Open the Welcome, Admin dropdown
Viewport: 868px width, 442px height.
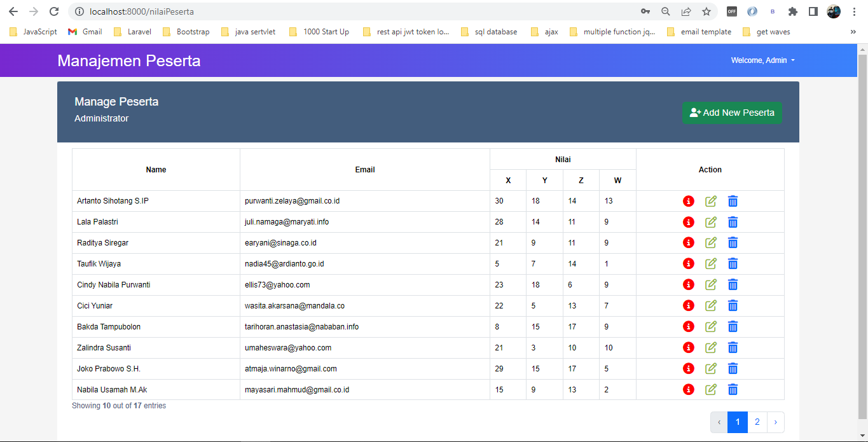(763, 60)
